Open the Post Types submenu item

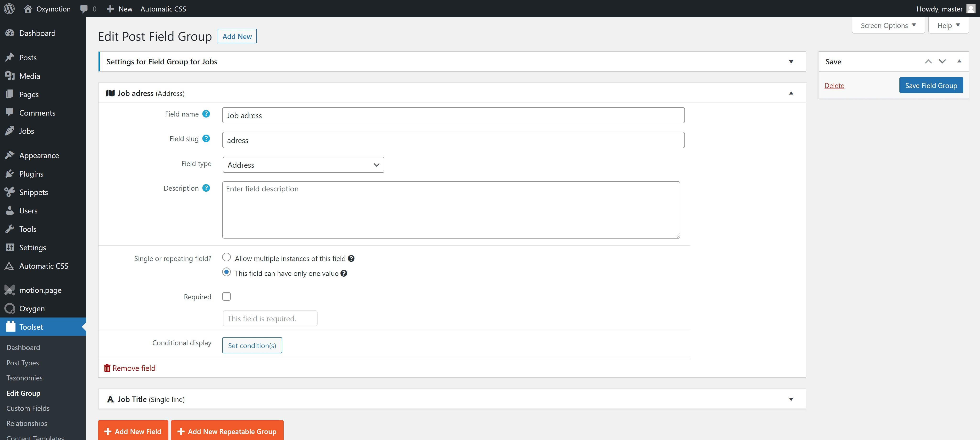pyautogui.click(x=22, y=363)
